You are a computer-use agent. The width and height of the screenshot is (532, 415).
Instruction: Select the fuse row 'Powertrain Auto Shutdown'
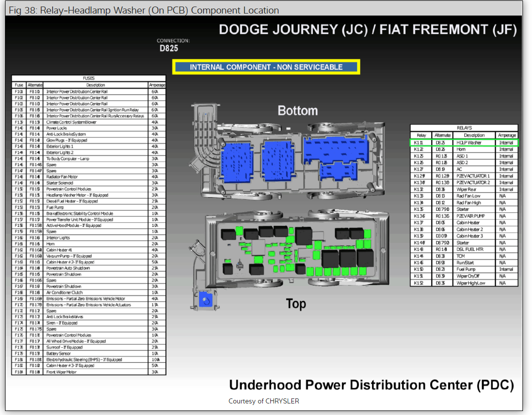89,268
